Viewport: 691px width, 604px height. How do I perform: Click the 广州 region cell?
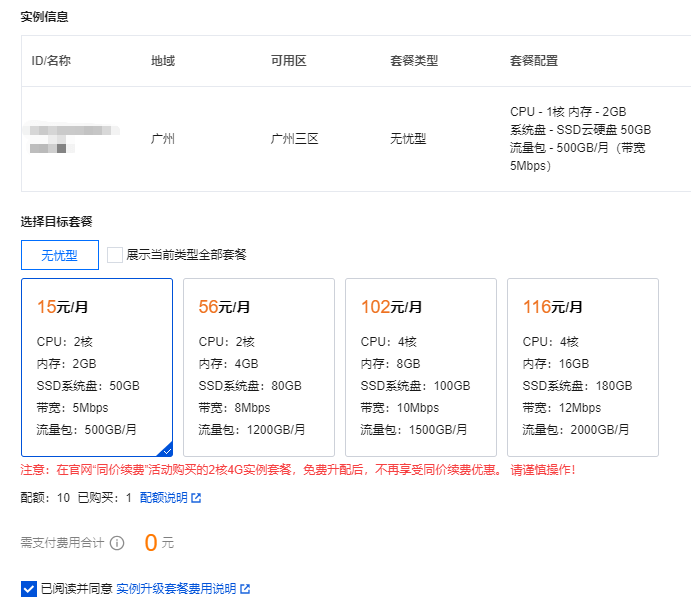(x=163, y=139)
